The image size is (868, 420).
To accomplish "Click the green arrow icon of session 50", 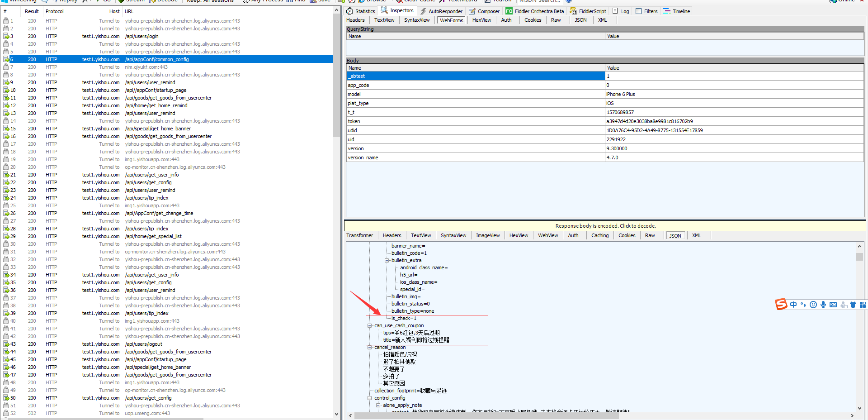I will click(6, 398).
